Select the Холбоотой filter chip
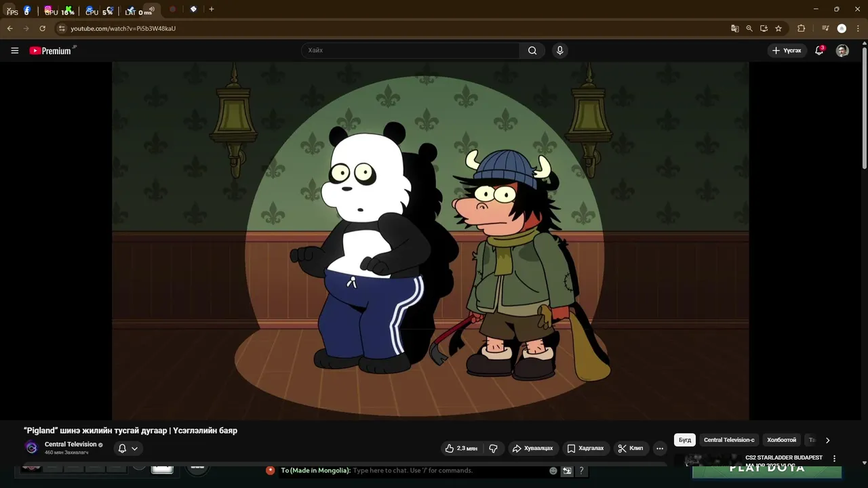Image resolution: width=868 pixels, height=488 pixels. tap(781, 440)
